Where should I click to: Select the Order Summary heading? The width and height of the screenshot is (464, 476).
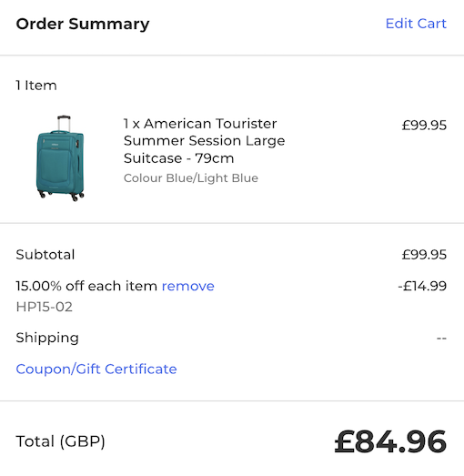[83, 24]
